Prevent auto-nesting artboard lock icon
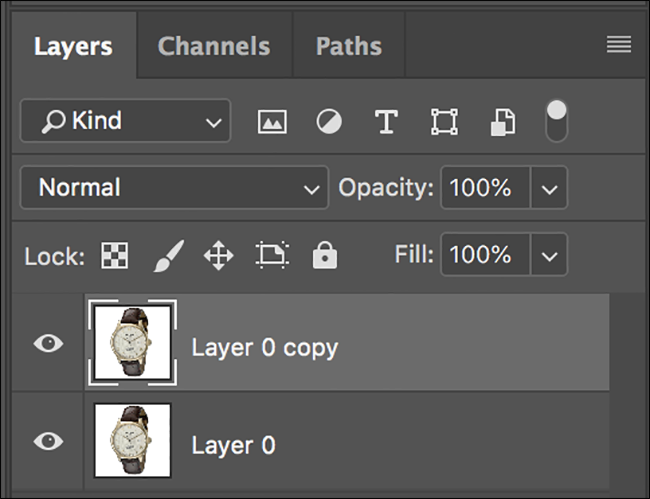 coord(272,255)
